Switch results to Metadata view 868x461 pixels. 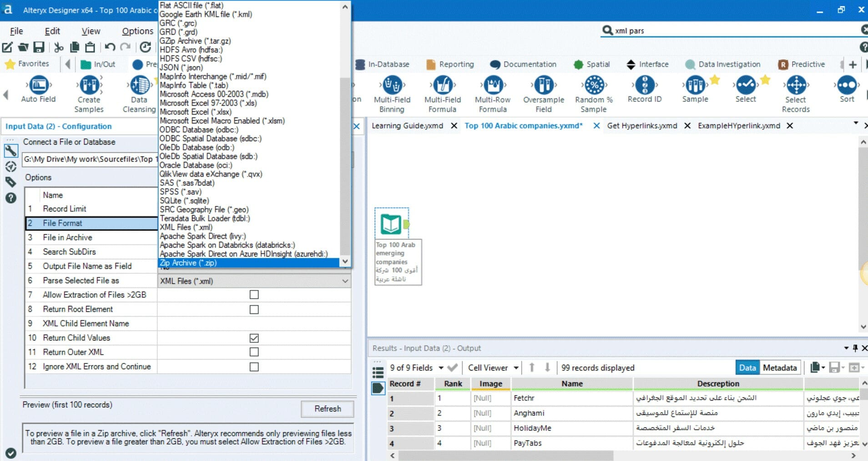pos(780,368)
